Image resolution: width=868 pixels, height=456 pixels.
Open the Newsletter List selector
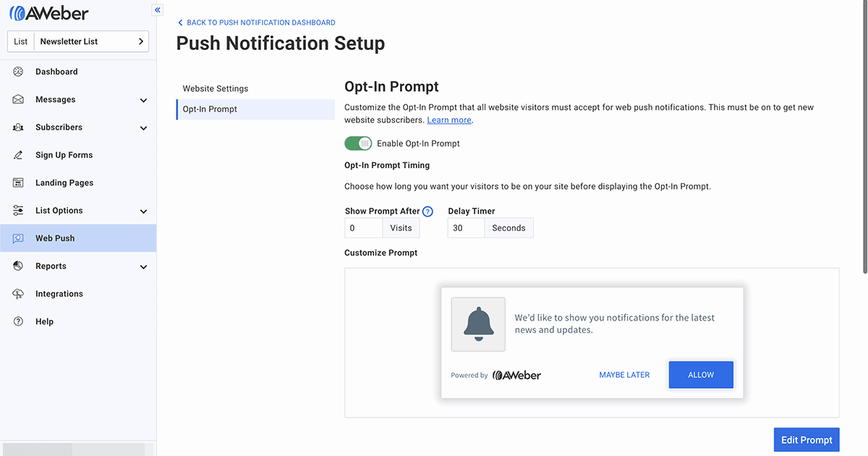[78, 41]
